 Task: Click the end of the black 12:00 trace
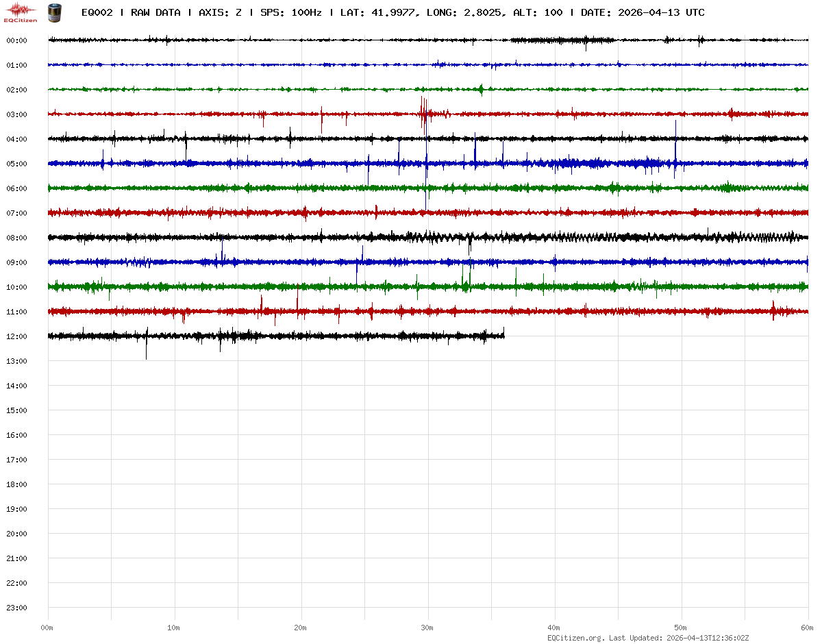coord(503,335)
